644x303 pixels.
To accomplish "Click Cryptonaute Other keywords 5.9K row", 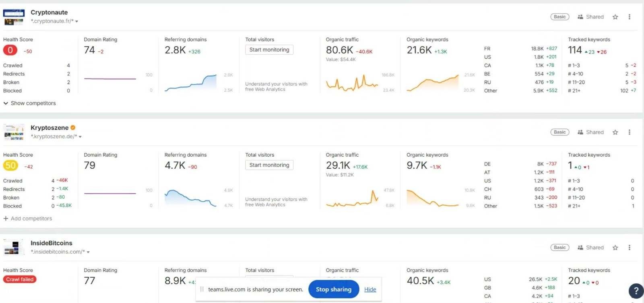I will pyautogui.click(x=521, y=91).
